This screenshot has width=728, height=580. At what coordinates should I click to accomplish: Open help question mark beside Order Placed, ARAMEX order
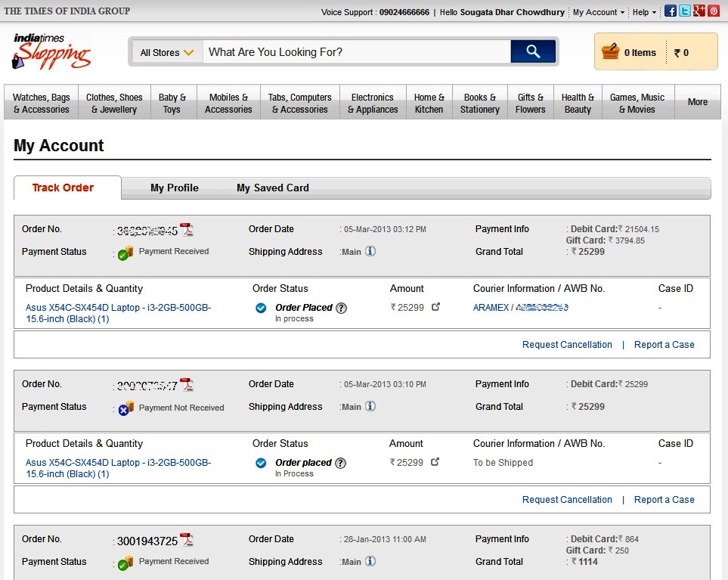(x=341, y=308)
